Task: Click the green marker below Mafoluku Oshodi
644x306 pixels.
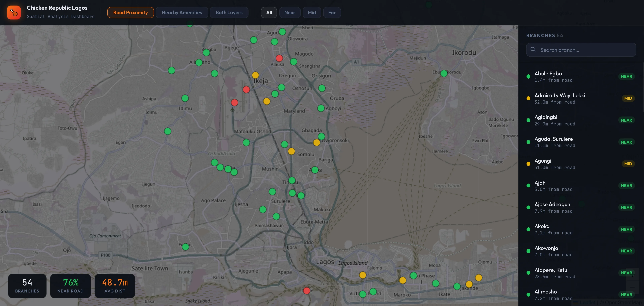Action: click(246, 142)
